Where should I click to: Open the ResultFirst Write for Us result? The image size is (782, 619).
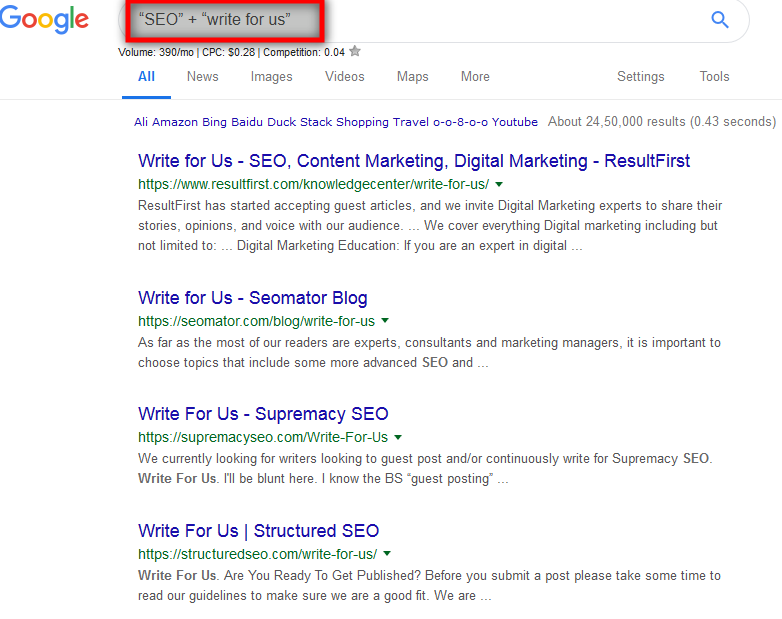[x=414, y=161]
